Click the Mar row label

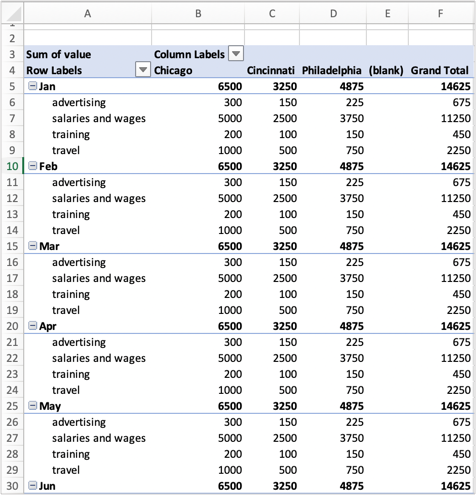click(x=49, y=246)
